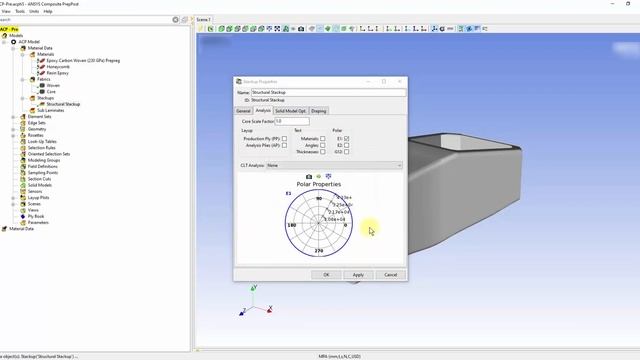Image resolution: width=640 pixels, height=360 pixels.
Task: Tick the Text Materials checkbox
Action: coord(322,139)
